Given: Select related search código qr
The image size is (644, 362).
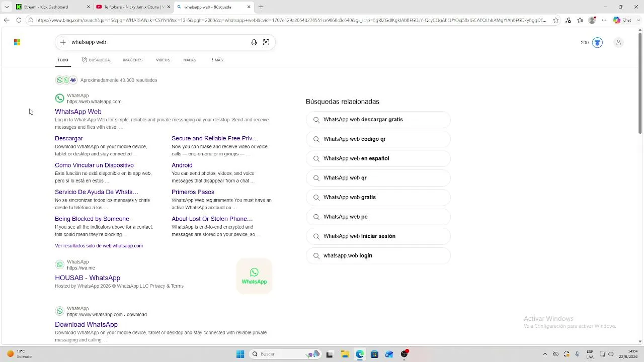Looking at the screenshot, I should pyautogui.click(x=378, y=139).
